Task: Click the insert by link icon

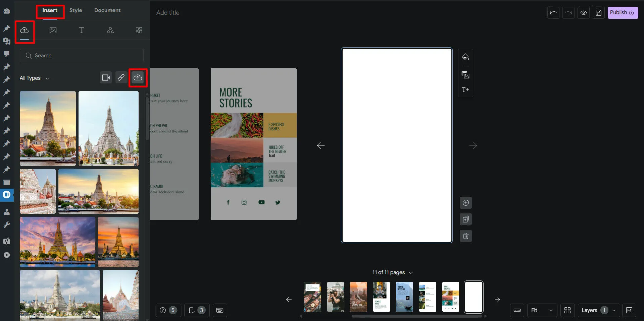Action: tap(121, 78)
